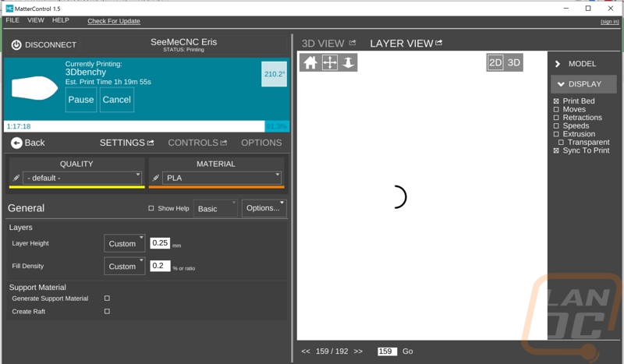Uncheck Sync To Print
Image resolution: width=624 pixels, height=364 pixels.
click(x=556, y=150)
